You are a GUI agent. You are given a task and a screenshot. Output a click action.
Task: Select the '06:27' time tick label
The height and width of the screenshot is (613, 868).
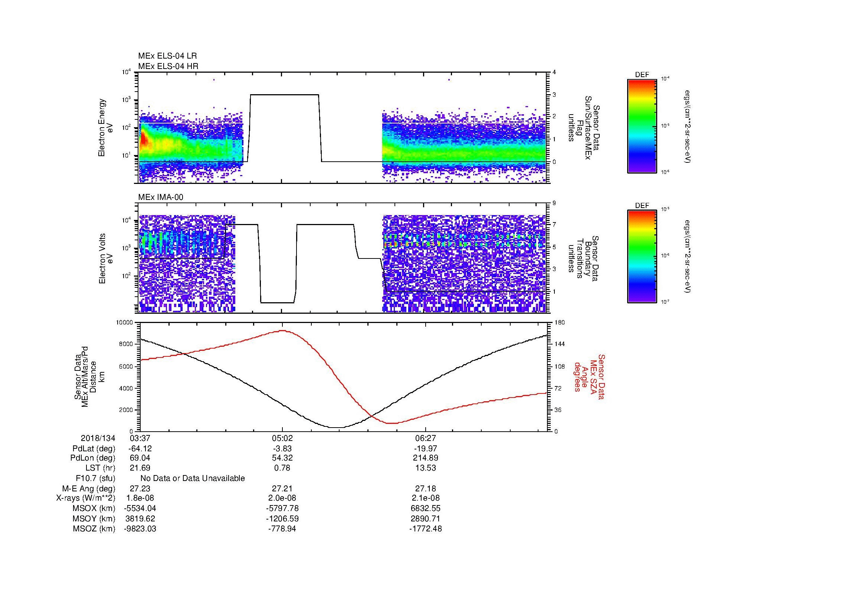pyautogui.click(x=425, y=438)
